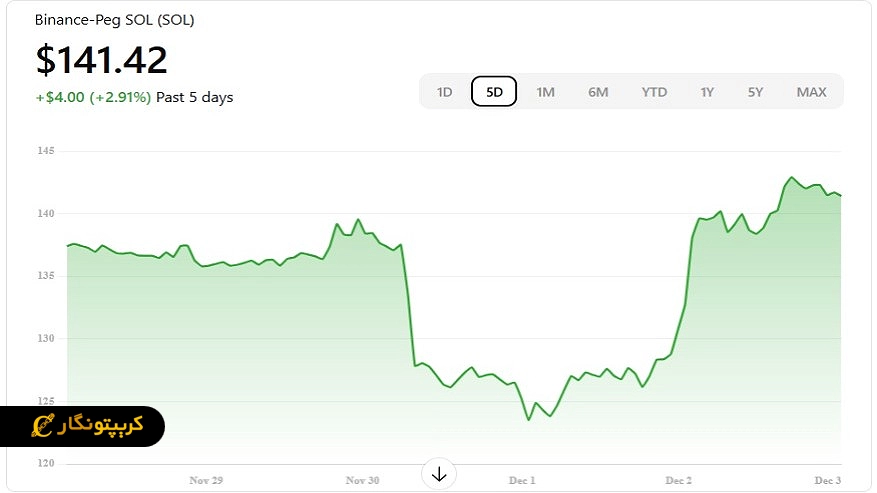Screen dimensions: 877x493
Task: Click the $141.42 current price
Action: pyautogui.click(x=101, y=61)
